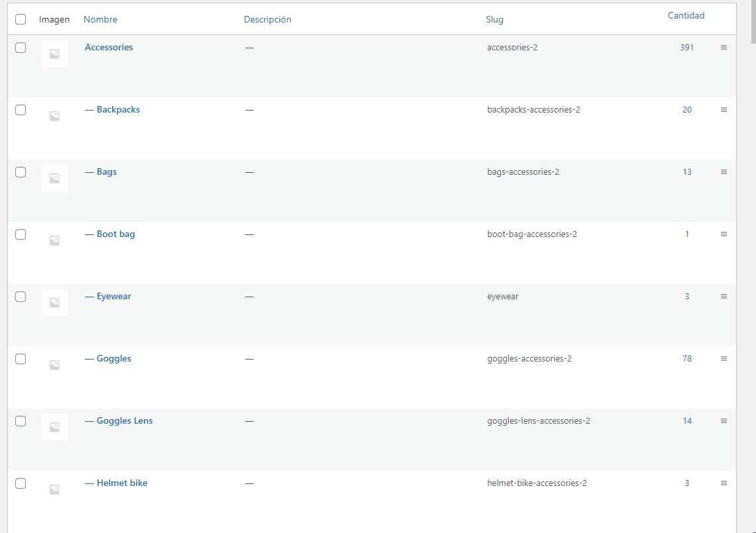This screenshot has width=756, height=533.
Task: Select the Goggles category checkbox
Action: pos(21,358)
